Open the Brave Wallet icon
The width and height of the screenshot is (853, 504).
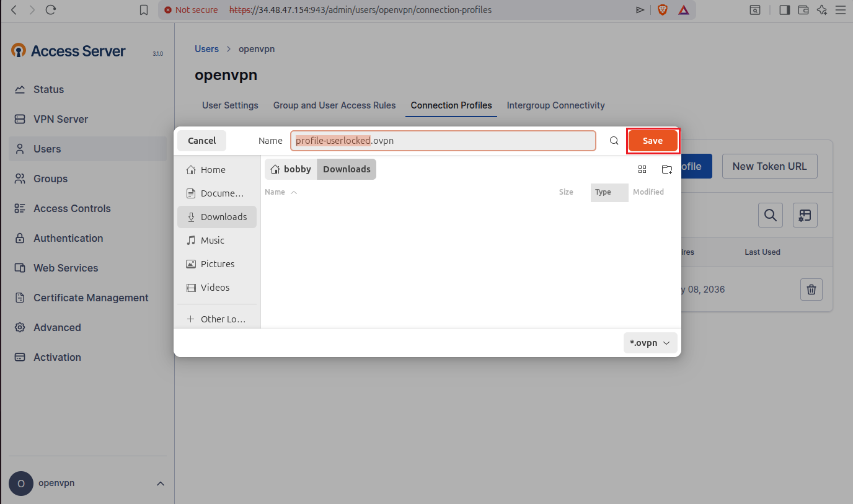tap(803, 10)
